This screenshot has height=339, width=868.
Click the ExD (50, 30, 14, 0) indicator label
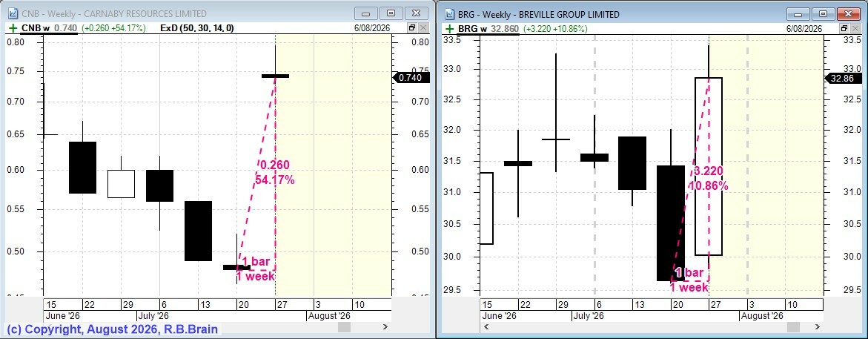pos(196,28)
